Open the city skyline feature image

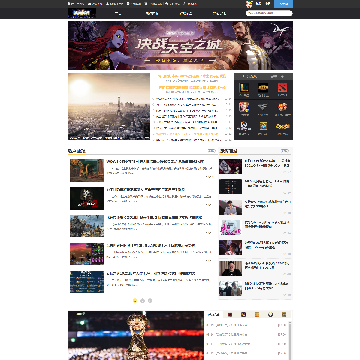pyautogui.click(x=109, y=106)
